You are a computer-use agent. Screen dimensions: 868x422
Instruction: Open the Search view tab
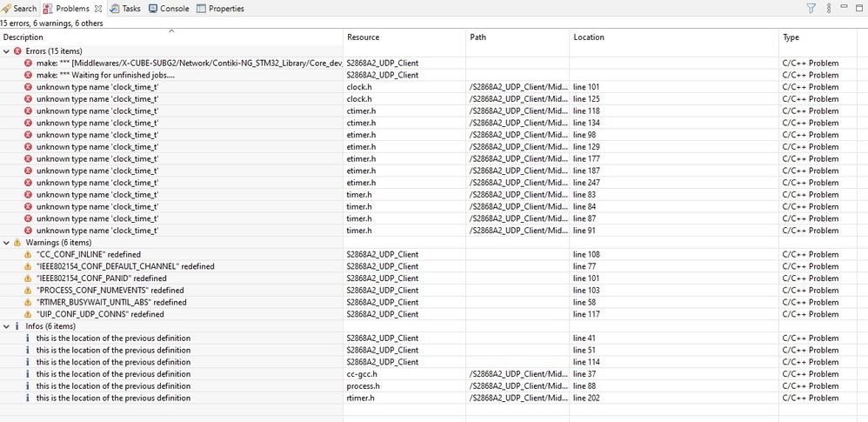click(19, 9)
